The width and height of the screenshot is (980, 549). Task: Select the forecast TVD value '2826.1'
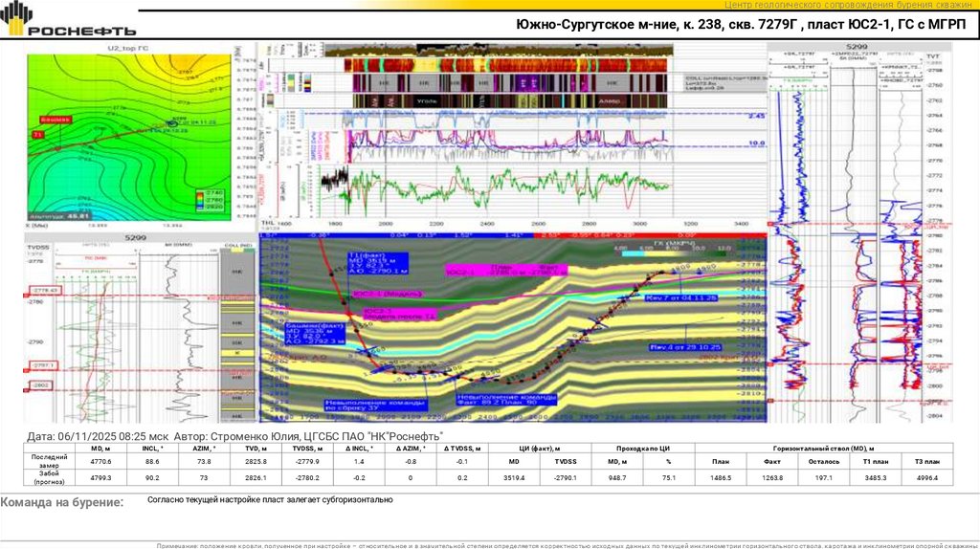coord(256,478)
